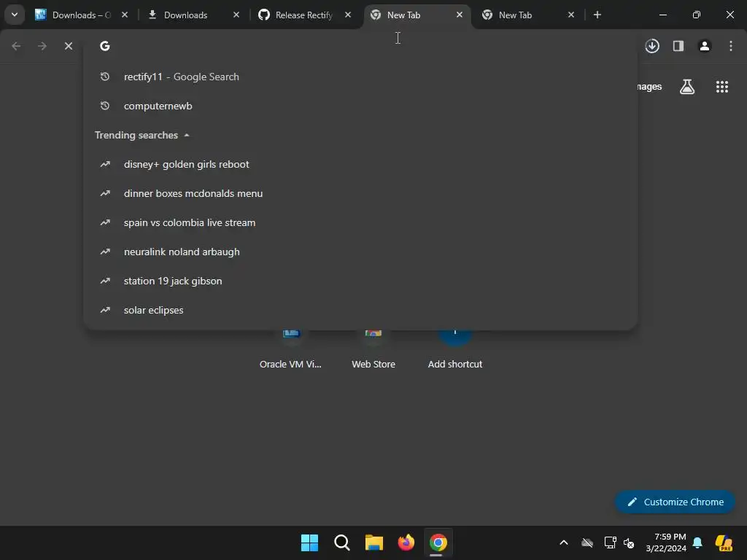Image resolution: width=747 pixels, height=560 pixels.
Task: Close the Release Rectify tab
Action: pos(348,15)
